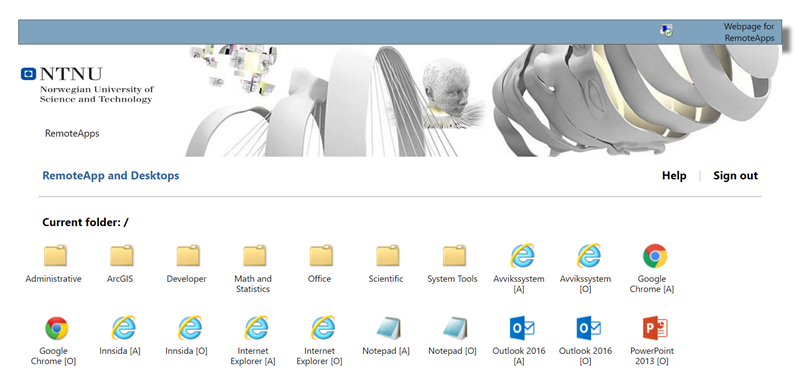Open the Help link
This screenshot has width=799, height=377.
[674, 176]
